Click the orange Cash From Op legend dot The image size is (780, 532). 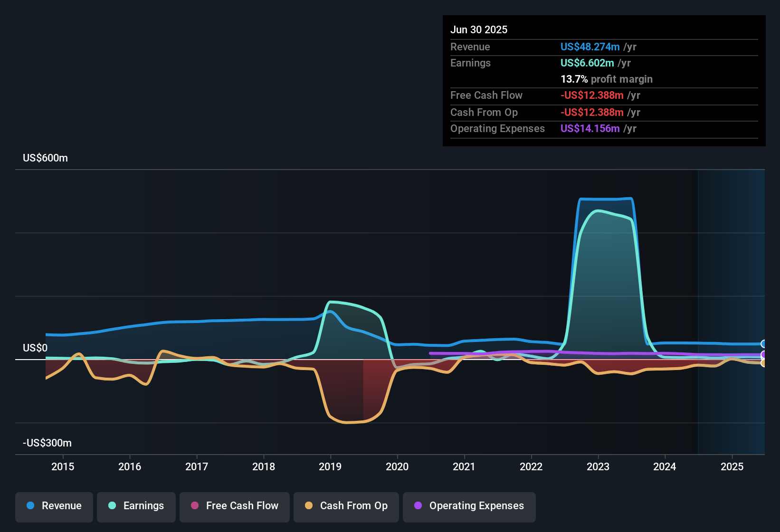pos(309,506)
